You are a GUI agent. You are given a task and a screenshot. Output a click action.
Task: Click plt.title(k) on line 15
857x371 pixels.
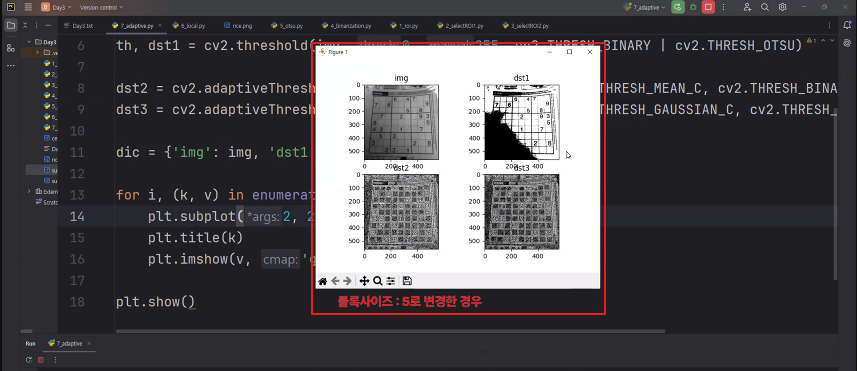(x=195, y=238)
